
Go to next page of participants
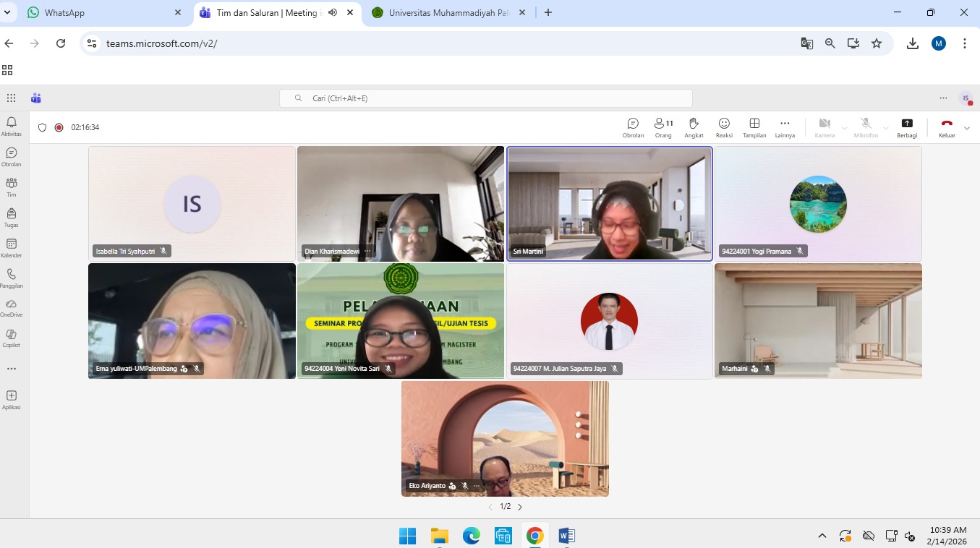click(520, 507)
